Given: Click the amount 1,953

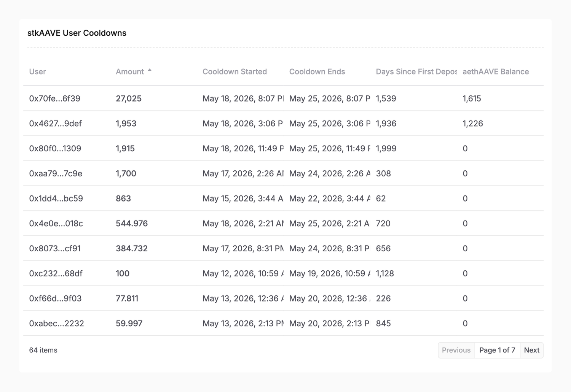Looking at the screenshot, I should pyautogui.click(x=126, y=124).
